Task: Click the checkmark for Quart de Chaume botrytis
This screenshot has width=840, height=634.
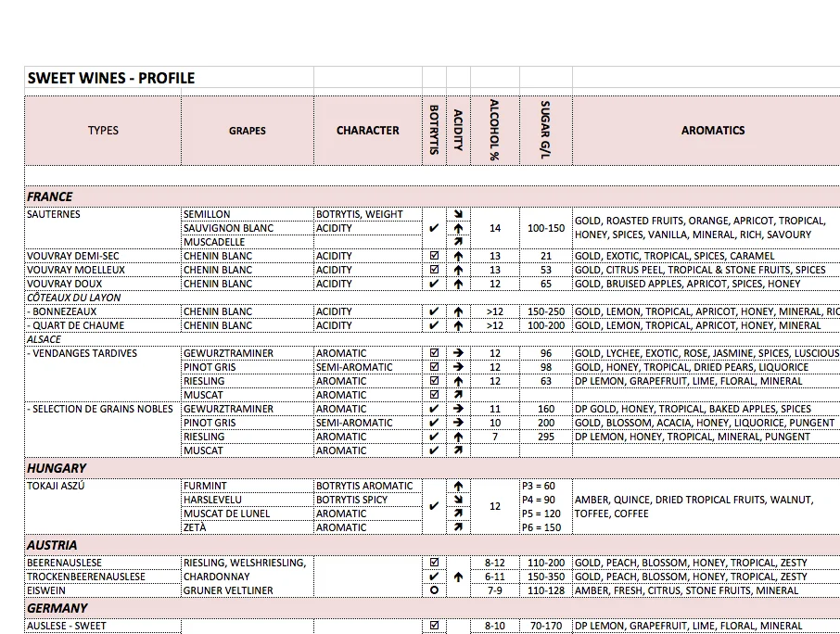Action: tap(433, 325)
